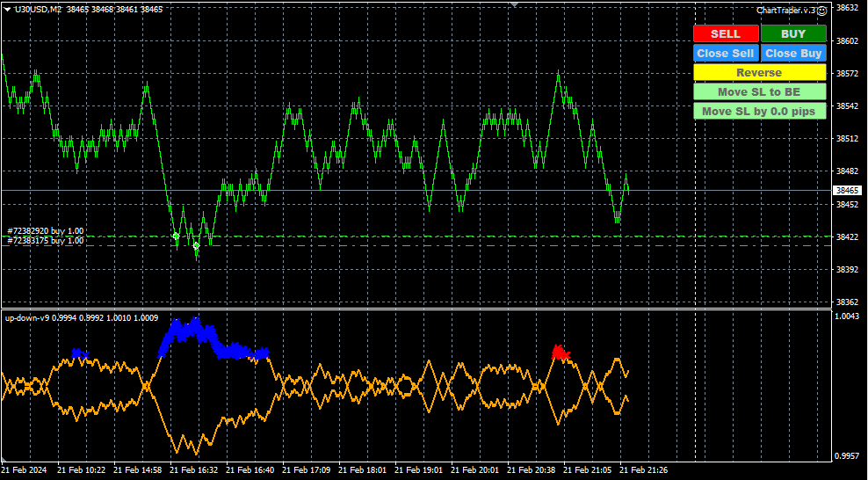Click the yellow Reverse button
Screen dimensions: 868x480
click(x=759, y=72)
